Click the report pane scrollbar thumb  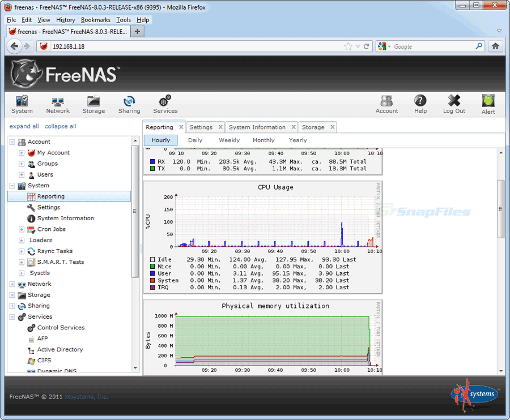point(500,209)
